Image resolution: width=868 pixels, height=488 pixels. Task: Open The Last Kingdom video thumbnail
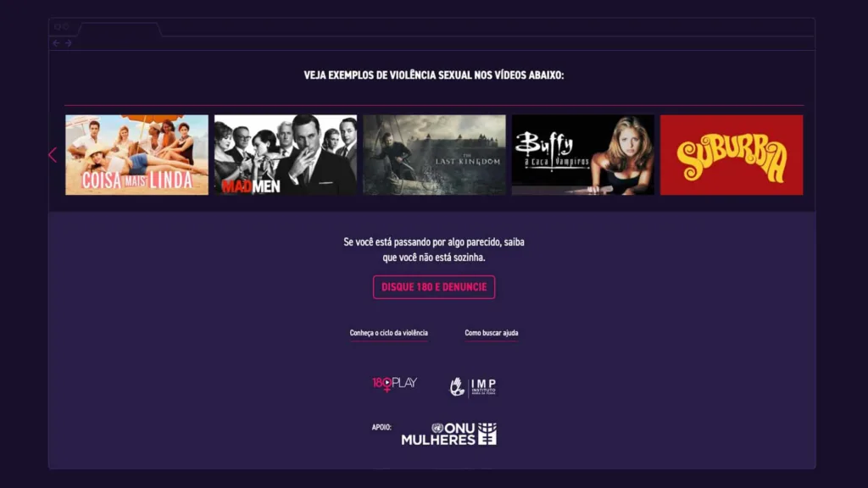click(435, 155)
